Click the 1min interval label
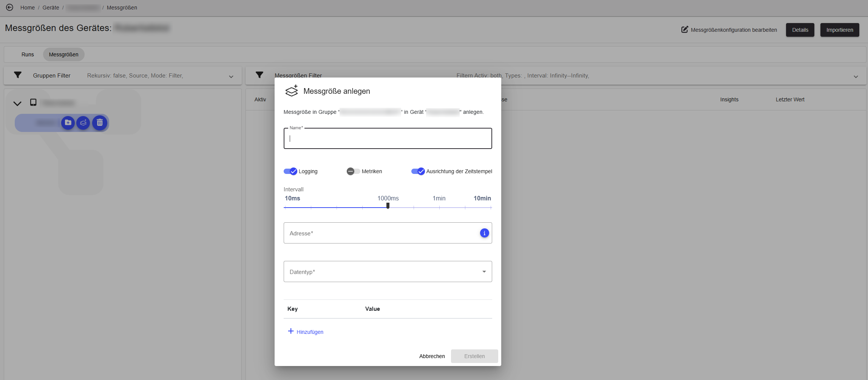The width and height of the screenshot is (868, 380). point(439,198)
